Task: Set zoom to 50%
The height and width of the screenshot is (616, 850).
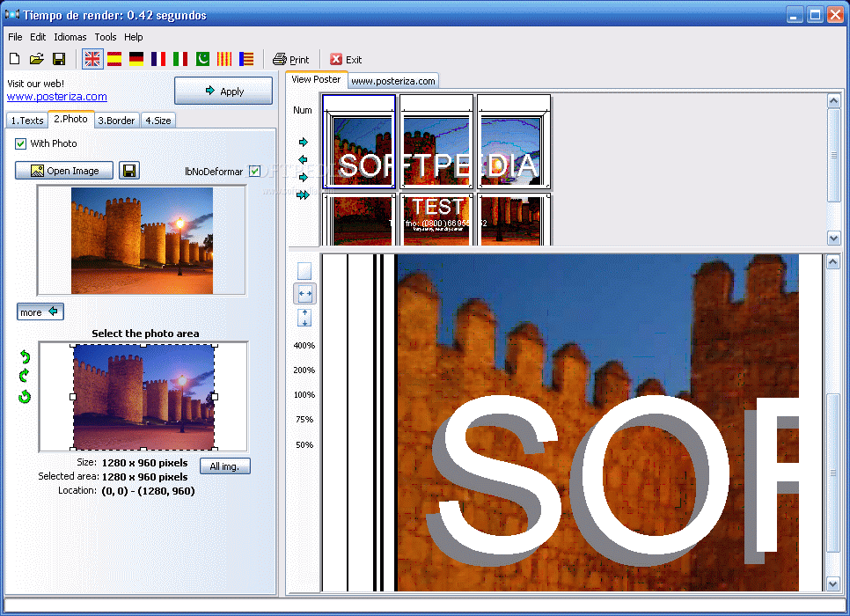Action: (304, 444)
